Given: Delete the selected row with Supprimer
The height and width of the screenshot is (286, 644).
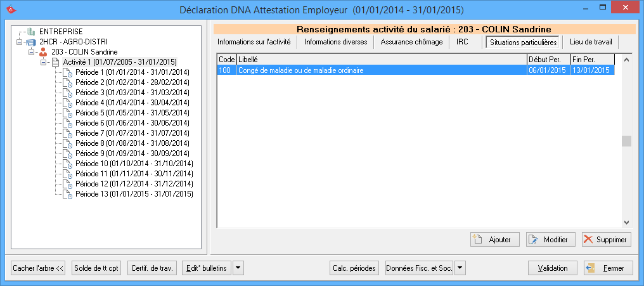Looking at the screenshot, I should coord(606,239).
